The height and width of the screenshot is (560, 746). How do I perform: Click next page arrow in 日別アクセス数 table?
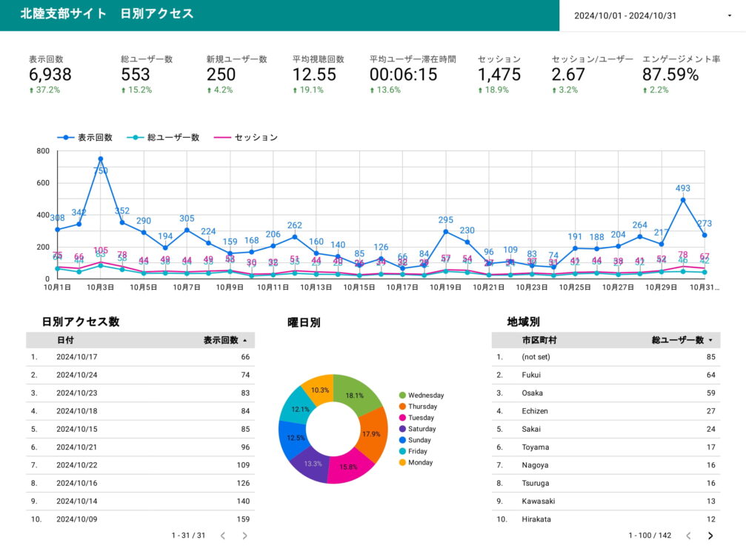245,536
